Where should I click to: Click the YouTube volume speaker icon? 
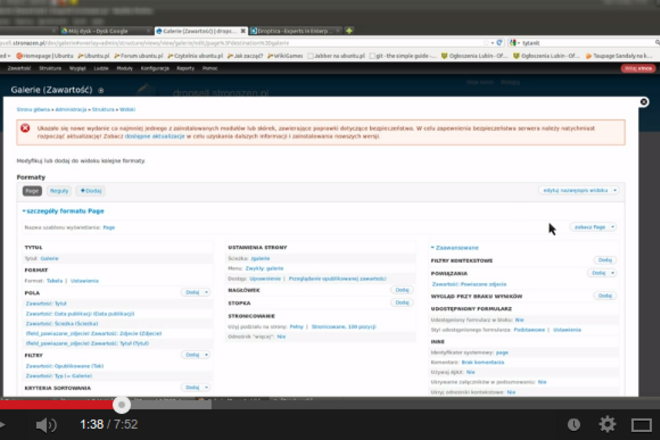[x=46, y=424]
